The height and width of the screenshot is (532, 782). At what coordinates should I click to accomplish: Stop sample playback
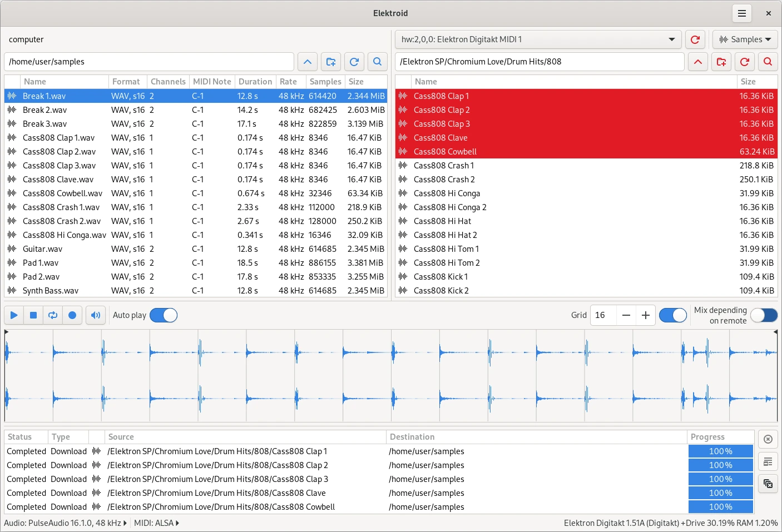(x=33, y=315)
